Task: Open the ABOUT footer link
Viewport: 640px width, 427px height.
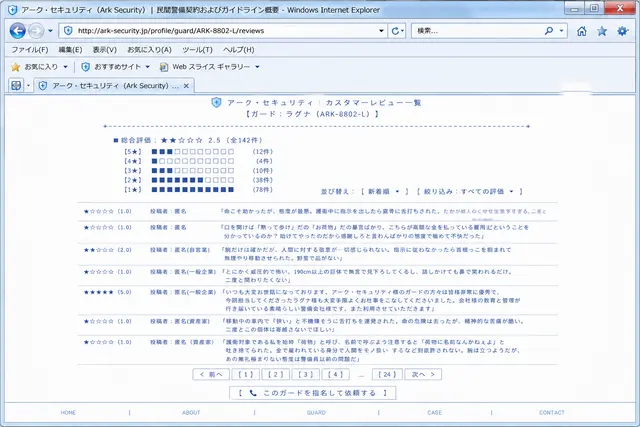Action: pyautogui.click(x=191, y=413)
